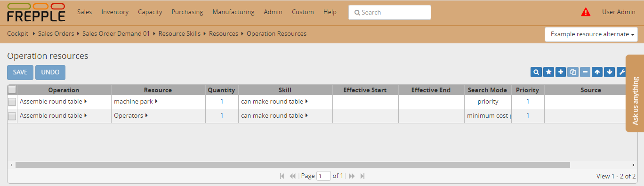The width and height of the screenshot is (644, 186).
Task: Open the Inventory menu
Action: pos(115,12)
